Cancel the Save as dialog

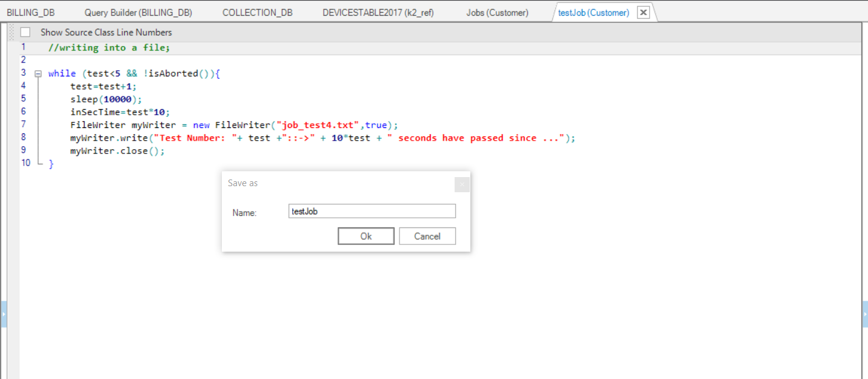(x=427, y=236)
